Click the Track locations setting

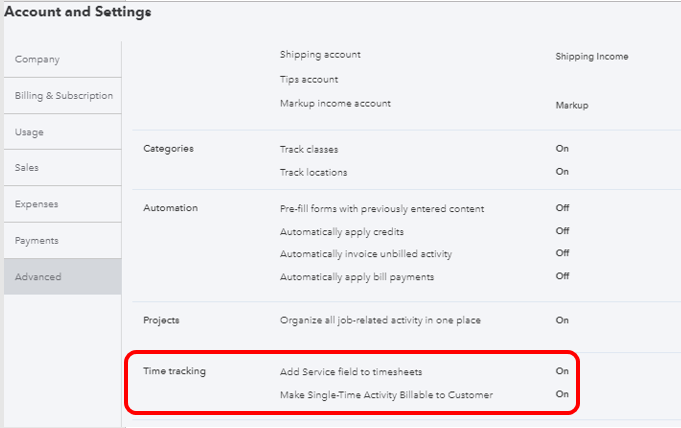coord(314,172)
